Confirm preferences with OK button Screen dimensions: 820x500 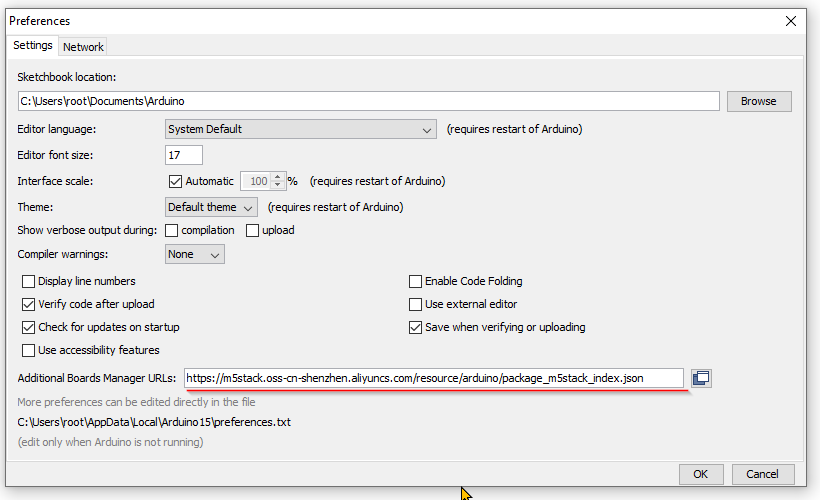tap(701, 474)
